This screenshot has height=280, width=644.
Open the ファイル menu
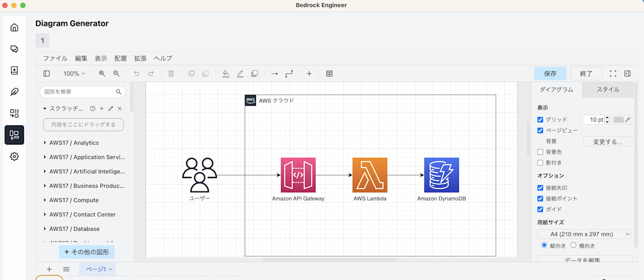[55, 58]
